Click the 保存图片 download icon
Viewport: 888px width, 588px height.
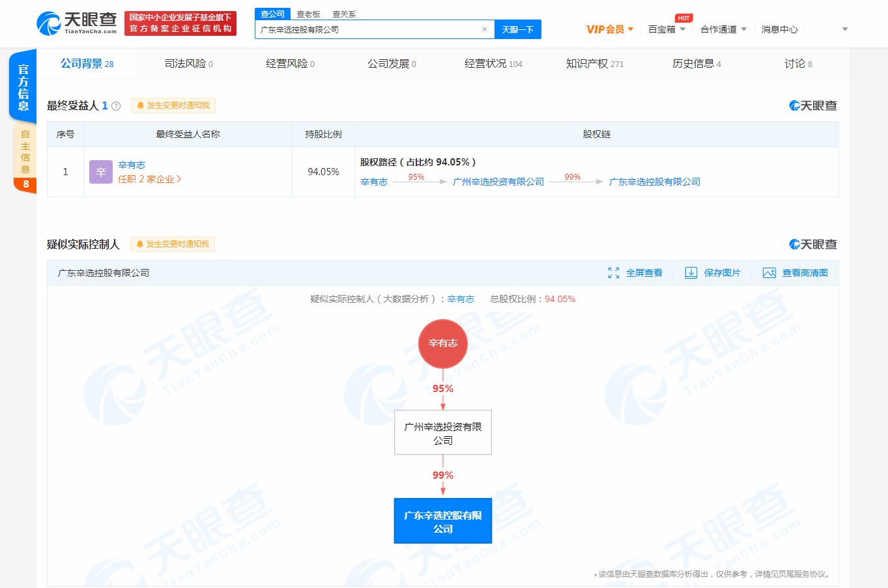pyautogui.click(x=691, y=273)
